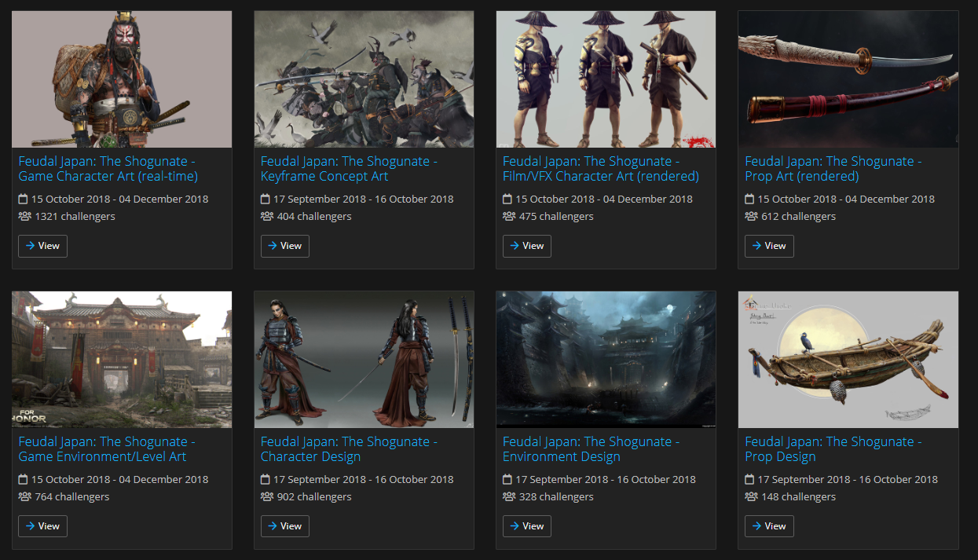This screenshot has width=978, height=560.
Task: Click the date range text under Game Environment/Level Art
Action: pyautogui.click(x=120, y=479)
